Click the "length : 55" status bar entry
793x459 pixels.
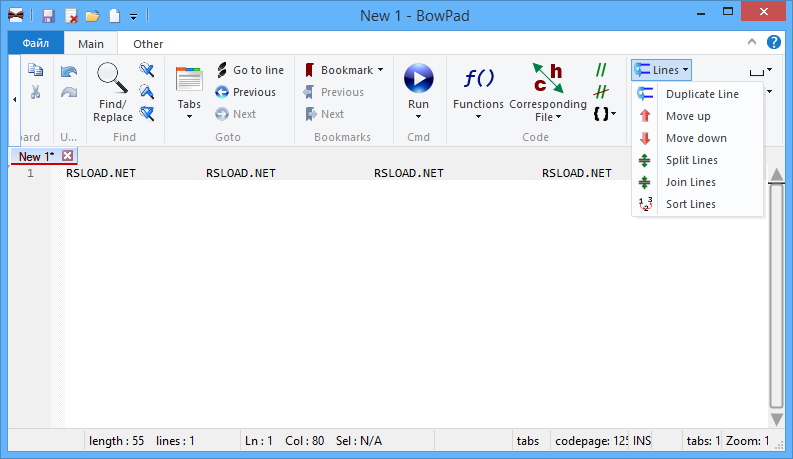[116, 441]
